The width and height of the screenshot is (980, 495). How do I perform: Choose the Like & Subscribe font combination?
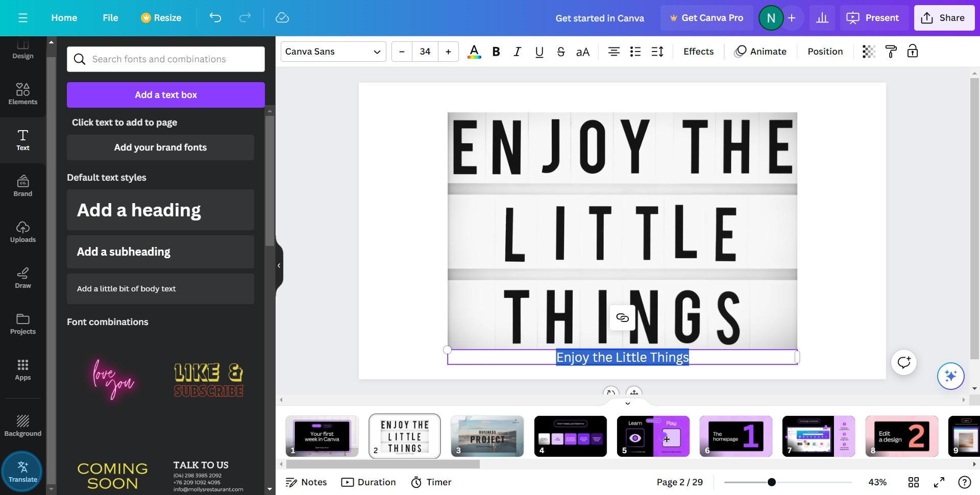209,380
